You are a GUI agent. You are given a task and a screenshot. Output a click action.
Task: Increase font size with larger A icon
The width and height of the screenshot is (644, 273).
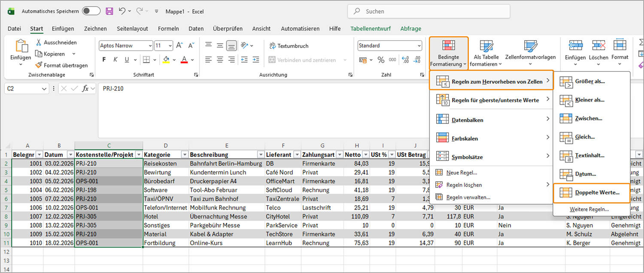click(x=179, y=45)
